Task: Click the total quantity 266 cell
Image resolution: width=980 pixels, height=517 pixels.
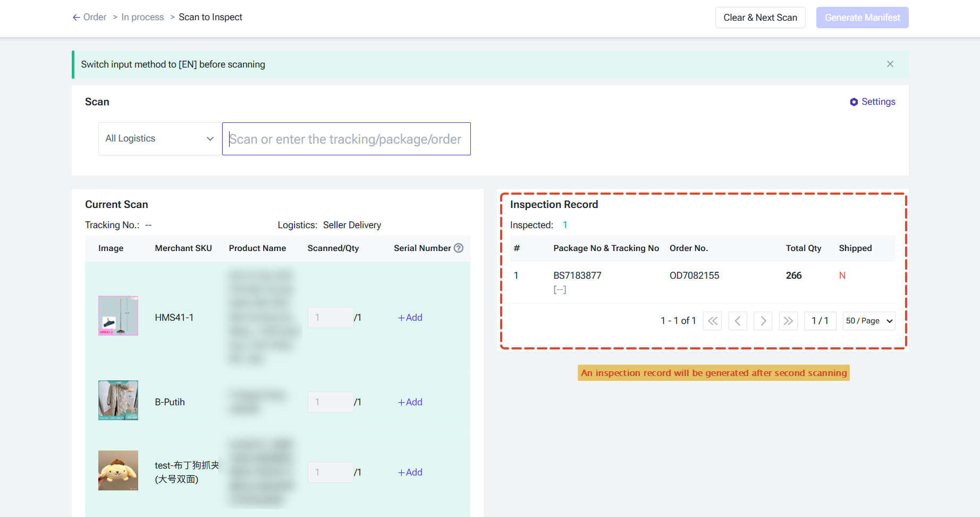Action: coord(793,276)
